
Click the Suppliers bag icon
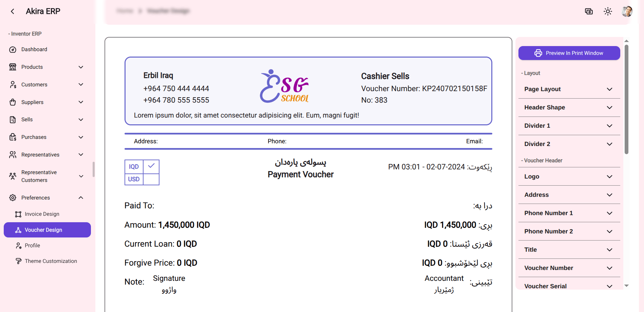point(13,102)
